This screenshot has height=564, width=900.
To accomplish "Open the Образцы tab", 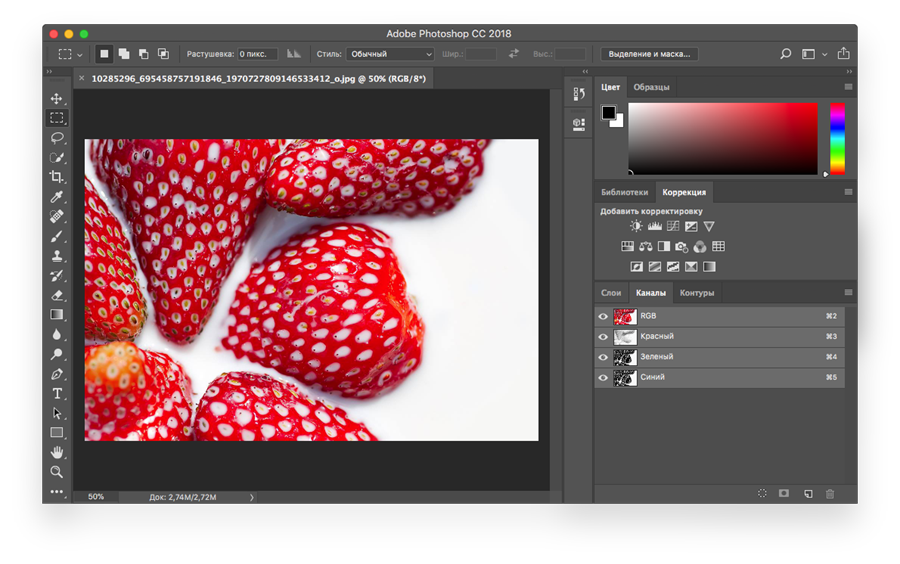I will tap(651, 87).
